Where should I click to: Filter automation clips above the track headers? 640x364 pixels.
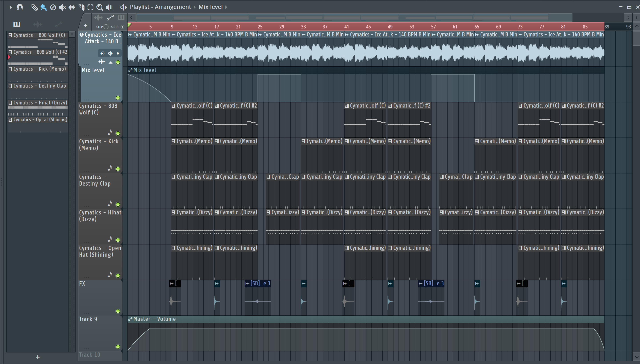tap(110, 18)
